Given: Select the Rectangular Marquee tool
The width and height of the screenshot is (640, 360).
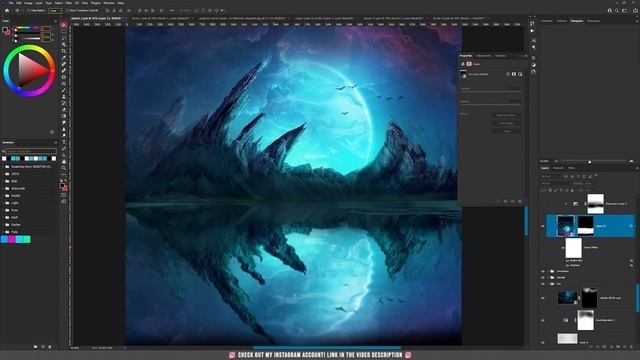Looking at the screenshot, I should 64,31.
